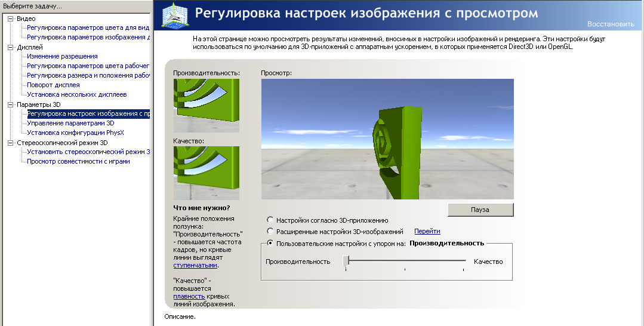Click the Качество end of the slider
The image size is (644, 326).
pyautogui.click(x=463, y=261)
